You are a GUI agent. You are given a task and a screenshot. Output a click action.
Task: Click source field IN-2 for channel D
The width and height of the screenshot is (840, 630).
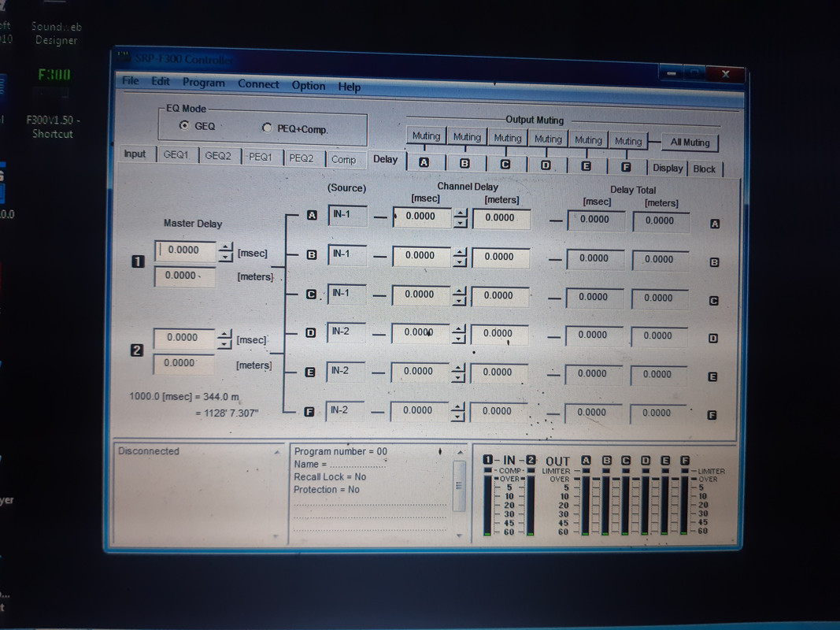[346, 332]
